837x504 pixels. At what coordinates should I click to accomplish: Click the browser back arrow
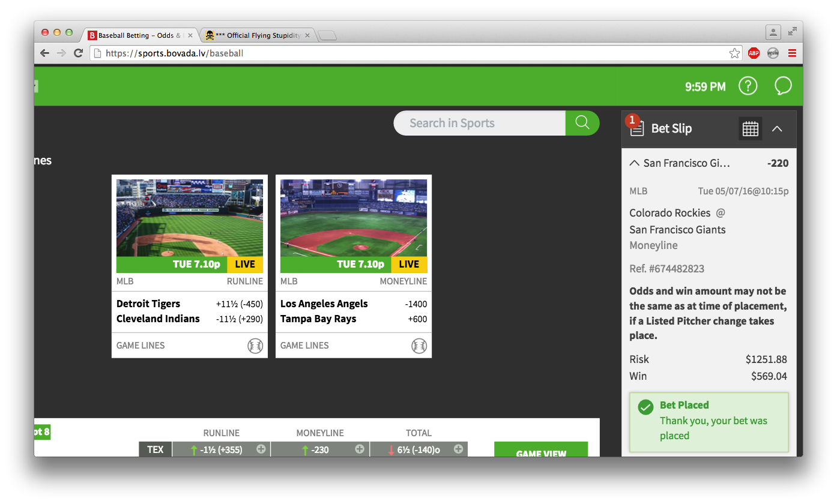pyautogui.click(x=44, y=53)
